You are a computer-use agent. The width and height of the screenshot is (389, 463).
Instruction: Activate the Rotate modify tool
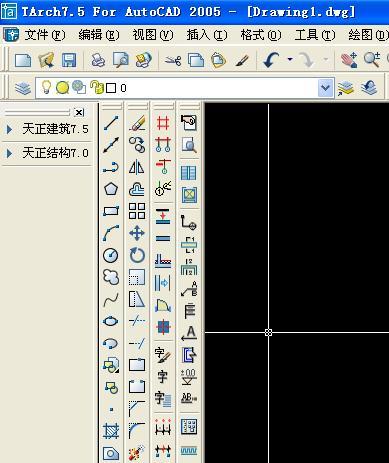click(x=137, y=255)
